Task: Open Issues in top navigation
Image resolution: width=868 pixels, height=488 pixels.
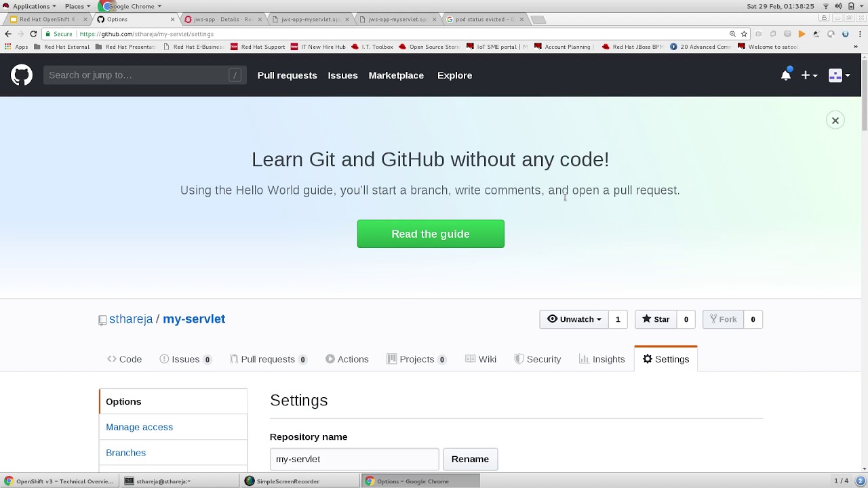Action: coord(342,75)
